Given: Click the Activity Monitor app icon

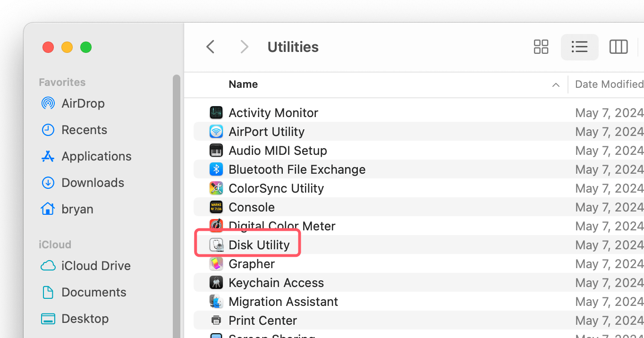Looking at the screenshot, I should [x=216, y=112].
